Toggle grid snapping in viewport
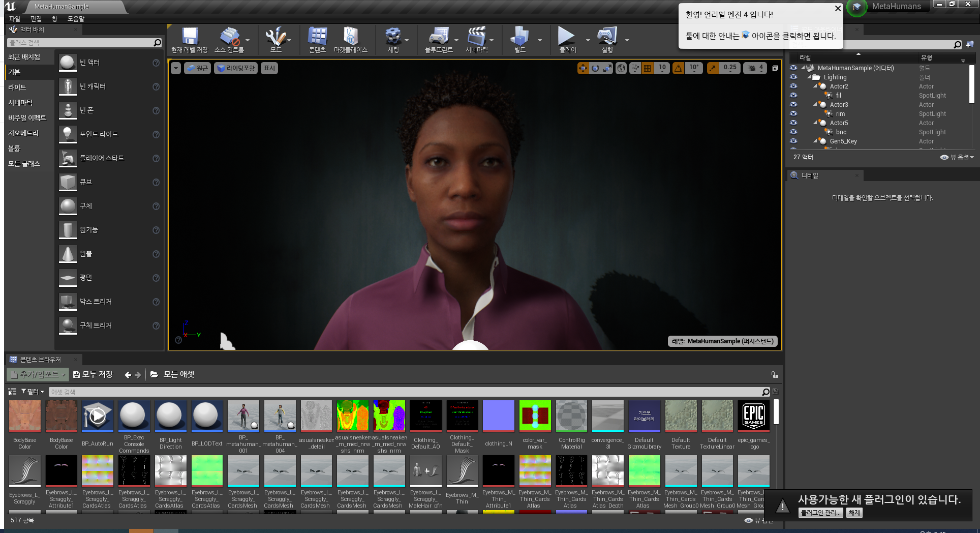Viewport: 980px width, 533px height. [647, 68]
